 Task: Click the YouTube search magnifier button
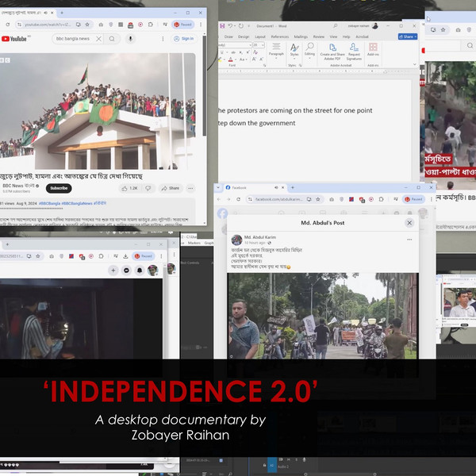(112, 38)
